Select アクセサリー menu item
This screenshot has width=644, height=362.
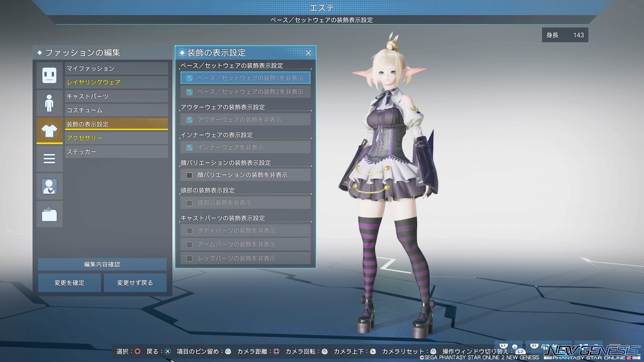116,138
